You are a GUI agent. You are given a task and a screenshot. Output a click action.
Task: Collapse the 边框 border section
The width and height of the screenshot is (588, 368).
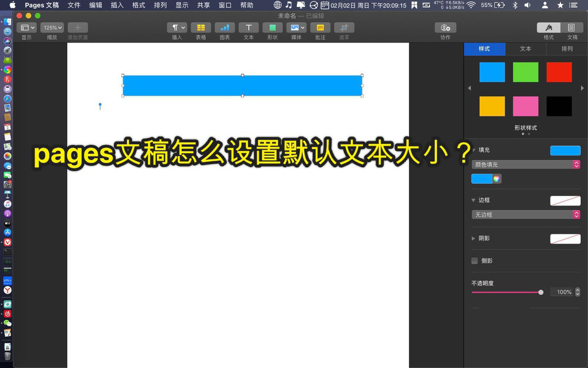[x=473, y=200]
